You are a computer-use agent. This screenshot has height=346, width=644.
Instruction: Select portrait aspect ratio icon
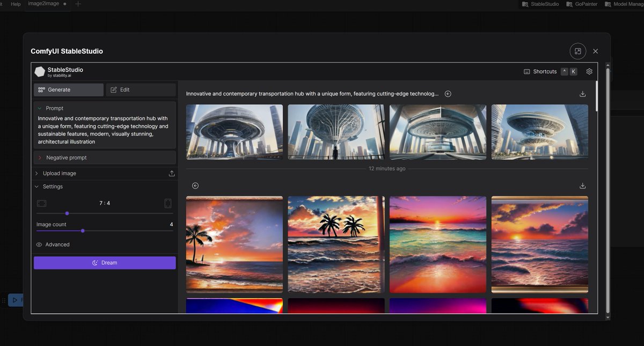167,203
